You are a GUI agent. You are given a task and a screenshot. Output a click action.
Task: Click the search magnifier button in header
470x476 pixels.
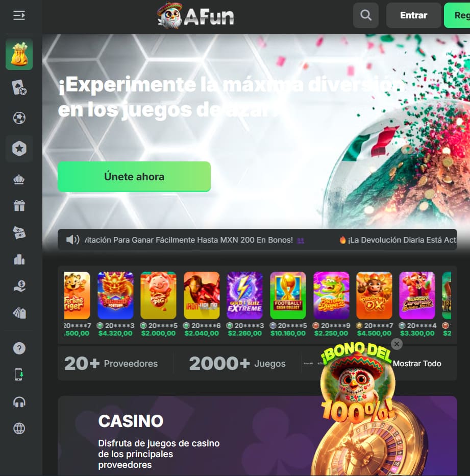tap(365, 15)
